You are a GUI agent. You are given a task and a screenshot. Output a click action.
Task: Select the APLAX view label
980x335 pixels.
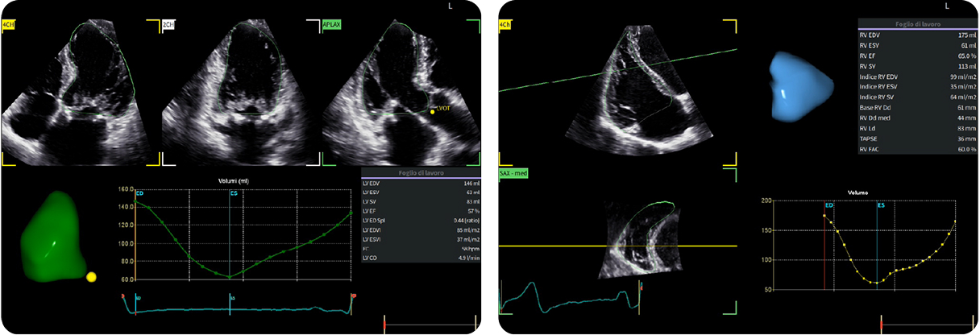coord(332,25)
